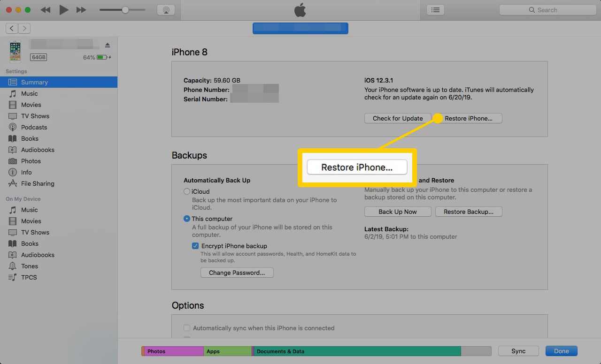Click the play button in toolbar
The image size is (601, 364).
tap(64, 10)
